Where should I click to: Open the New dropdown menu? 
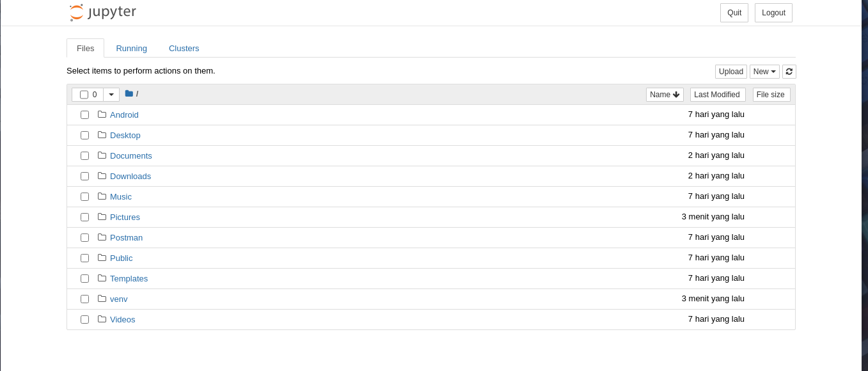tap(764, 72)
